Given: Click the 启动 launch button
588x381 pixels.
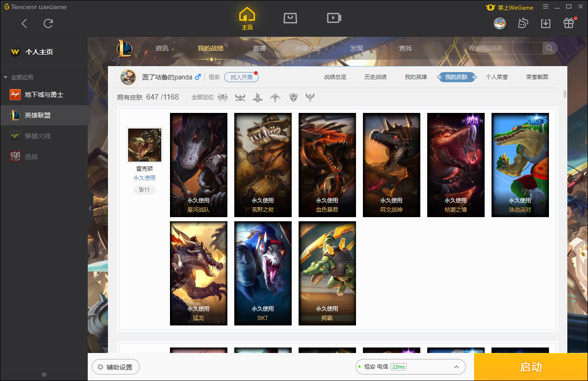Looking at the screenshot, I should pos(531,367).
